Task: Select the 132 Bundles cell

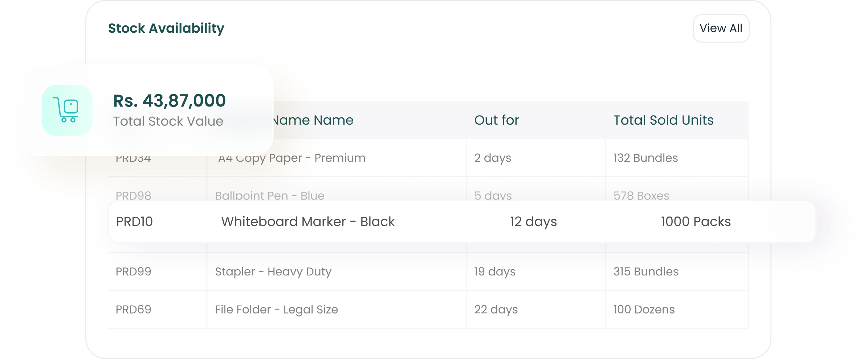Action: pyautogui.click(x=645, y=158)
